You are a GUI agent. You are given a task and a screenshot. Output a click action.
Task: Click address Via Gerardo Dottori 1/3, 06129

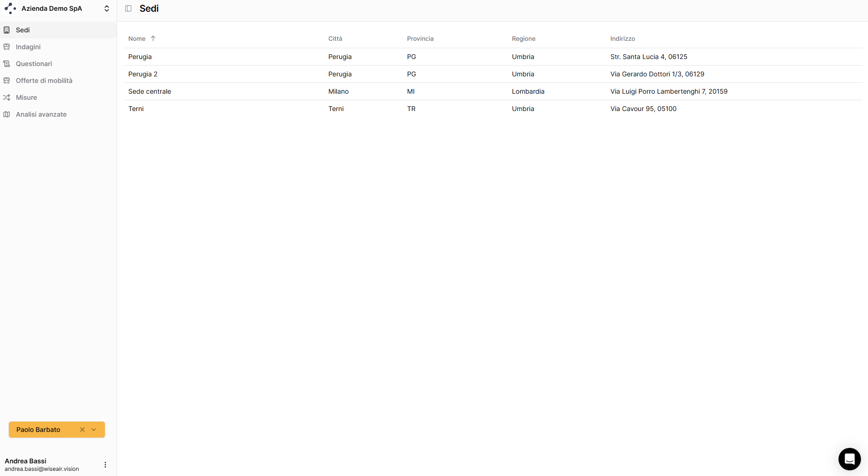(657, 74)
